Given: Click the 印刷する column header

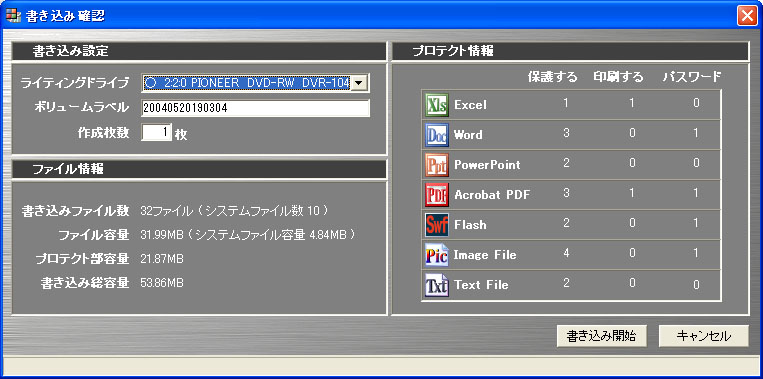Looking at the screenshot, I should 618,76.
